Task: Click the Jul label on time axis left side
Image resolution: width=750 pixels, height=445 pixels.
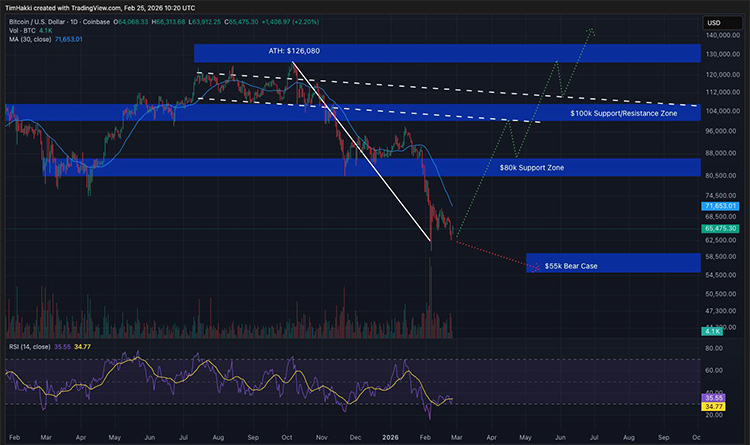Action: click(x=184, y=437)
